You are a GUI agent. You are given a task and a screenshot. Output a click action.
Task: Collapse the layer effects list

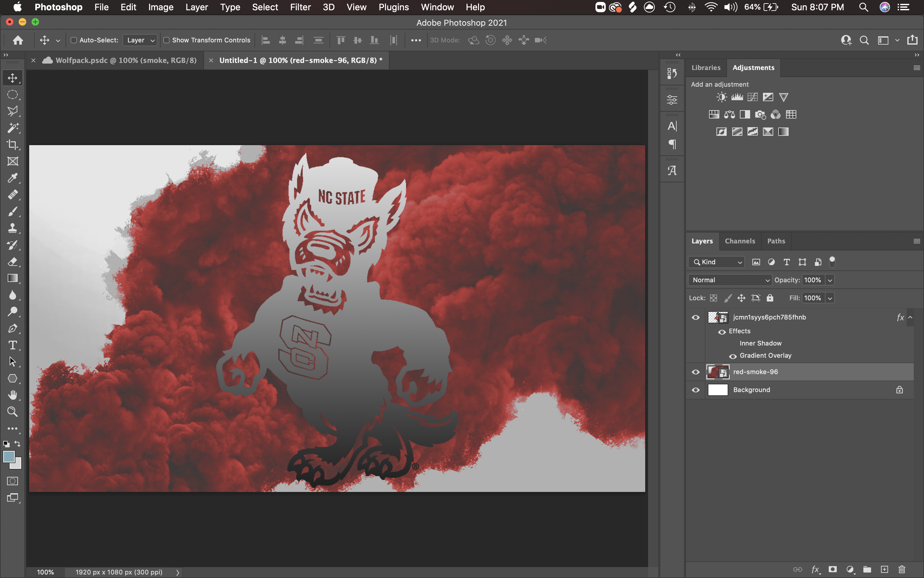910,317
